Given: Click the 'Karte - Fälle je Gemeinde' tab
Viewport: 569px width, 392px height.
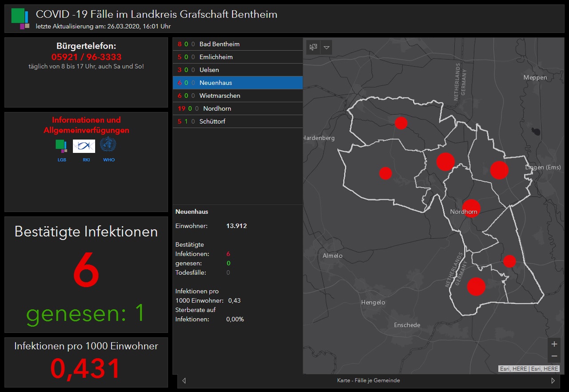Looking at the screenshot, I should point(369,380).
